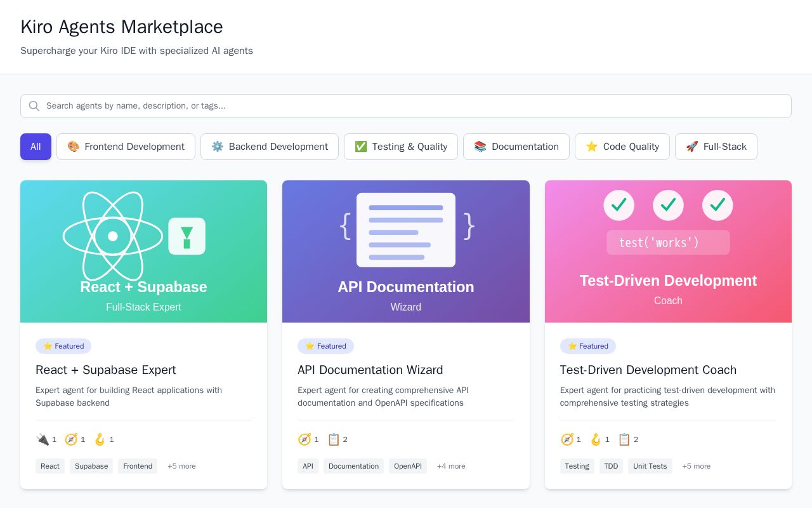Click the middle green checkmark circle
The width and height of the screenshot is (812, 508).
(x=668, y=205)
